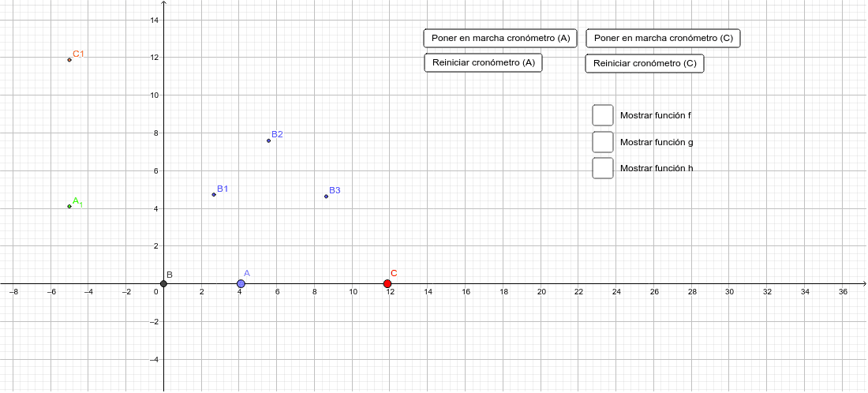
Task: Click the x-axis label 20
Action: pos(541,292)
